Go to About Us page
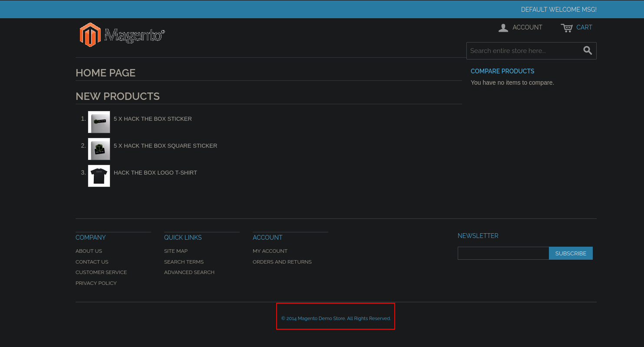644x347 pixels. click(89, 251)
